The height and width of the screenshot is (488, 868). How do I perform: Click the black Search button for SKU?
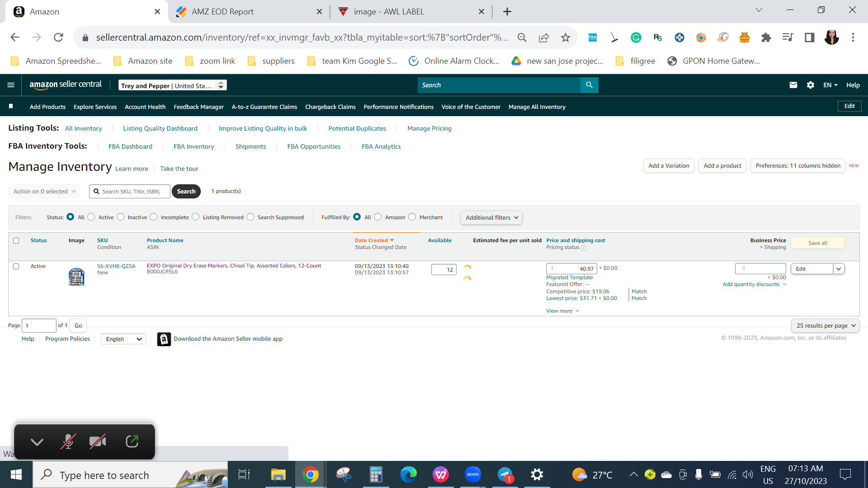[x=186, y=191]
